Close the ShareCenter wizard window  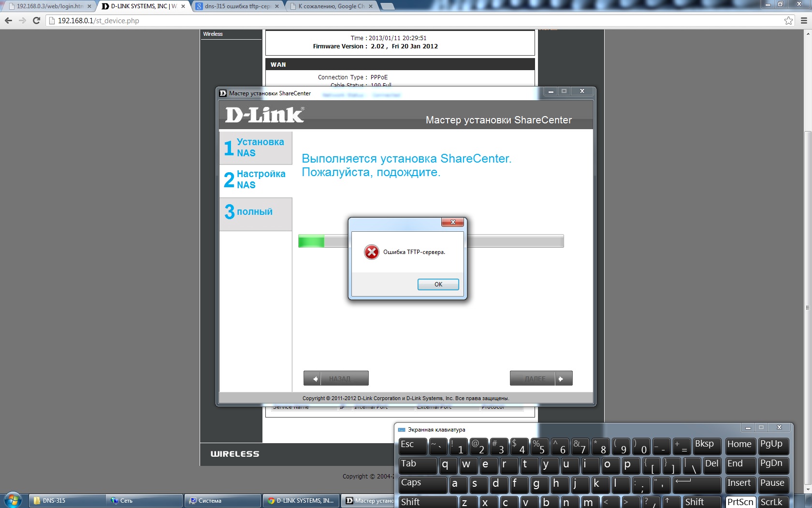tap(582, 91)
